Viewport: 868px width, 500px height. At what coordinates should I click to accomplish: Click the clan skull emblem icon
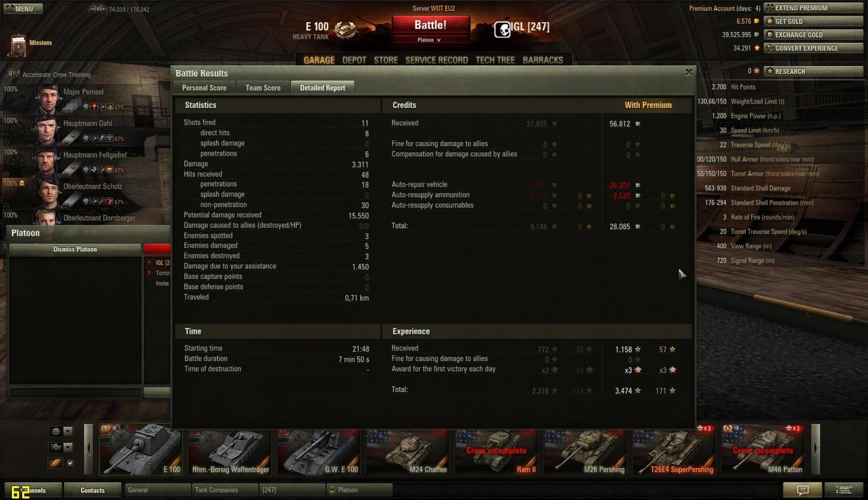pos(502,29)
